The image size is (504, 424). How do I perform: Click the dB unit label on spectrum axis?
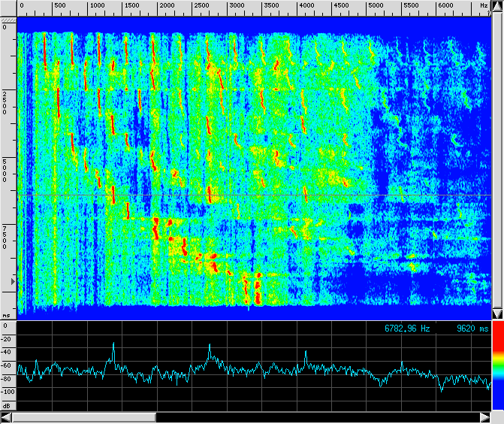click(6, 405)
